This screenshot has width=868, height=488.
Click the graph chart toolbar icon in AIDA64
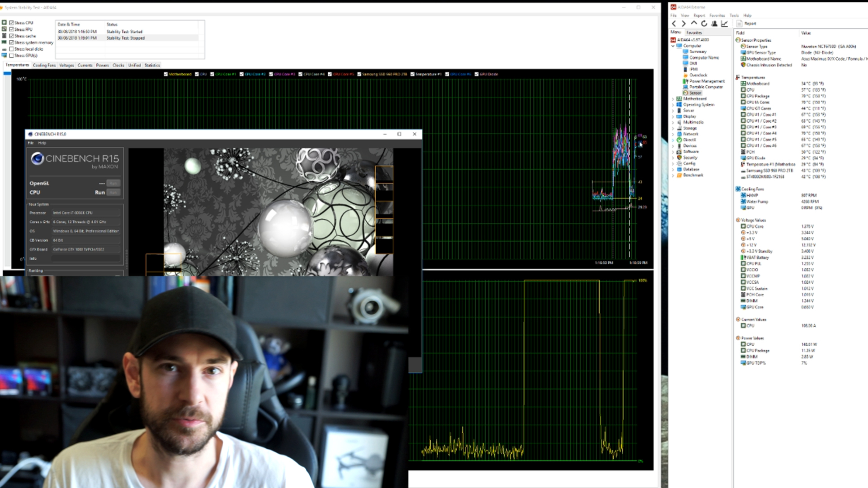[724, 23]
